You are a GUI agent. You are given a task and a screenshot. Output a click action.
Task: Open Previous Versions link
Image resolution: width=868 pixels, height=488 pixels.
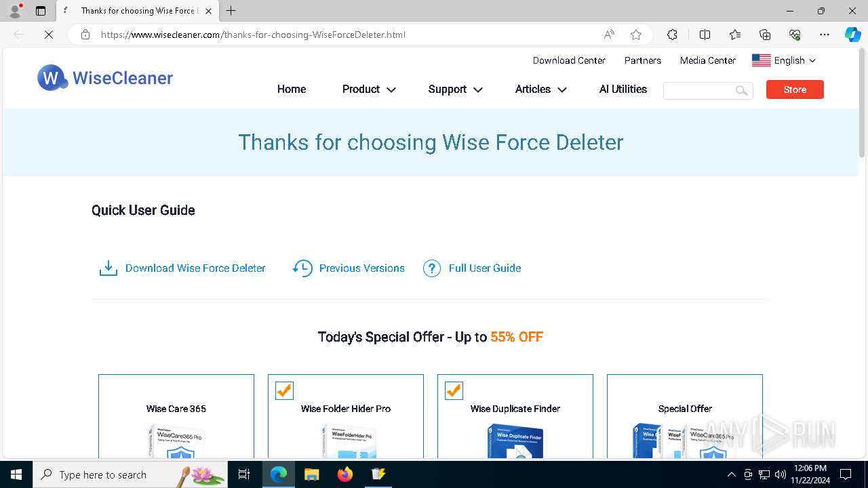coord(362,268)
